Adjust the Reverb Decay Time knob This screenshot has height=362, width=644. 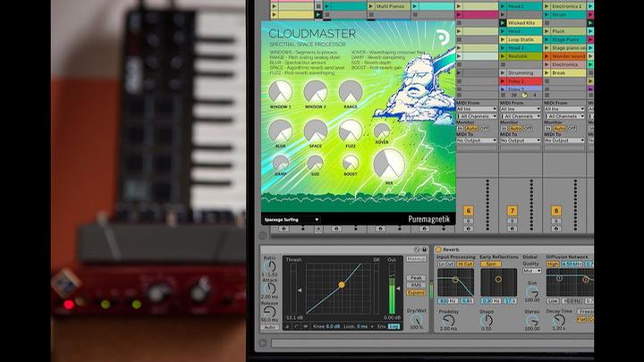pos(559,320)
